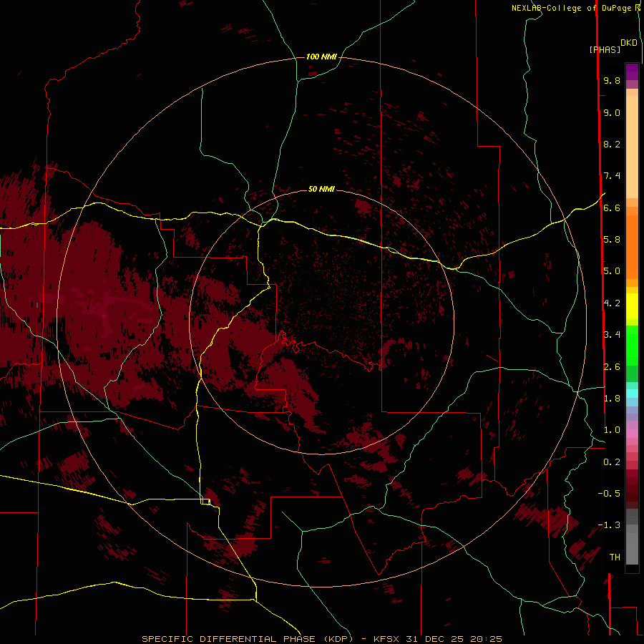Click the 2.6 value on color scale
Screen dimensions: 644x644
612,367
